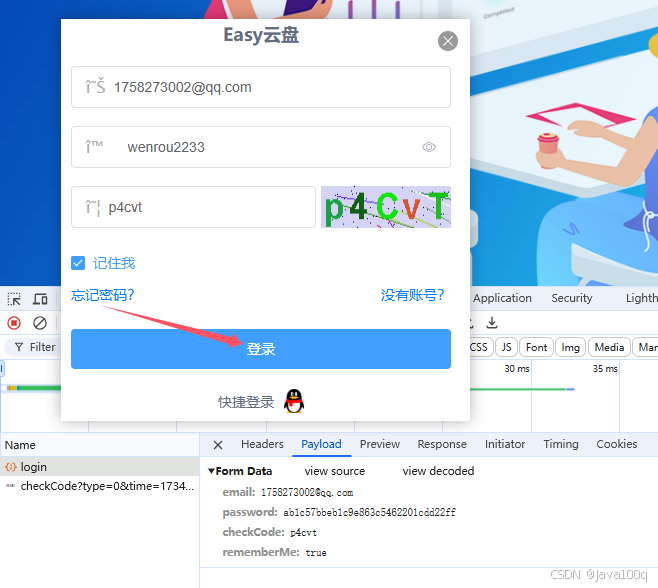This screenshot has width=658, height=588.
Task: Click the email value in Form Data
Action: pos(307,492)
